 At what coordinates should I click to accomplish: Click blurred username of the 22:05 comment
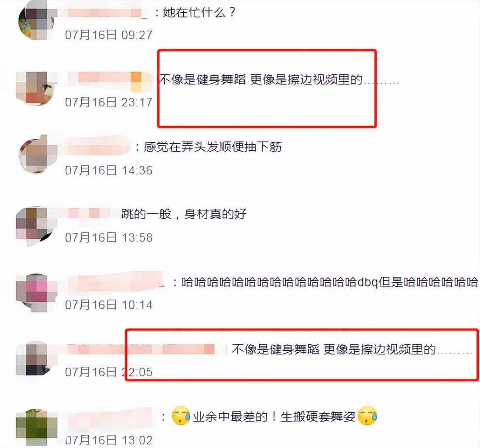pos(141,349)
